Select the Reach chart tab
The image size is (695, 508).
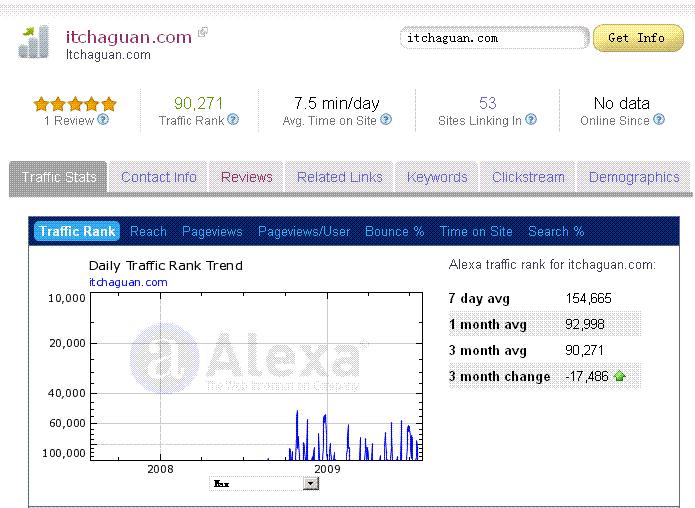(148, 231)
